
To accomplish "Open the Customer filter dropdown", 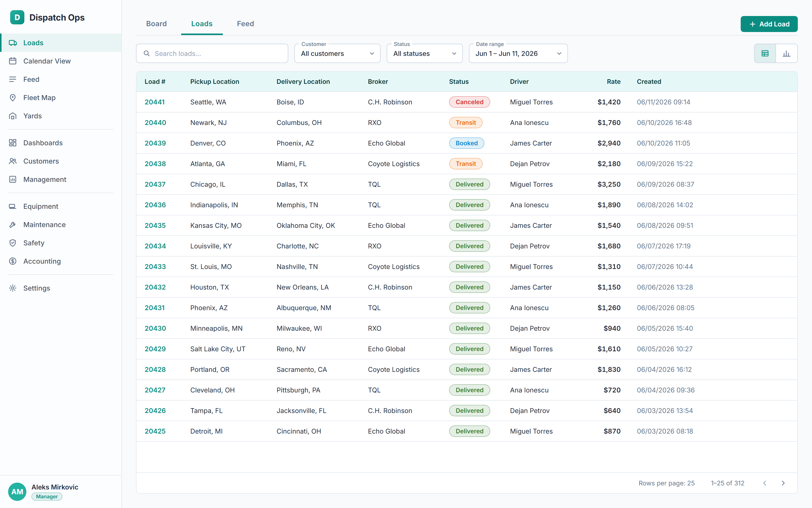I will [x=337, y=53].
